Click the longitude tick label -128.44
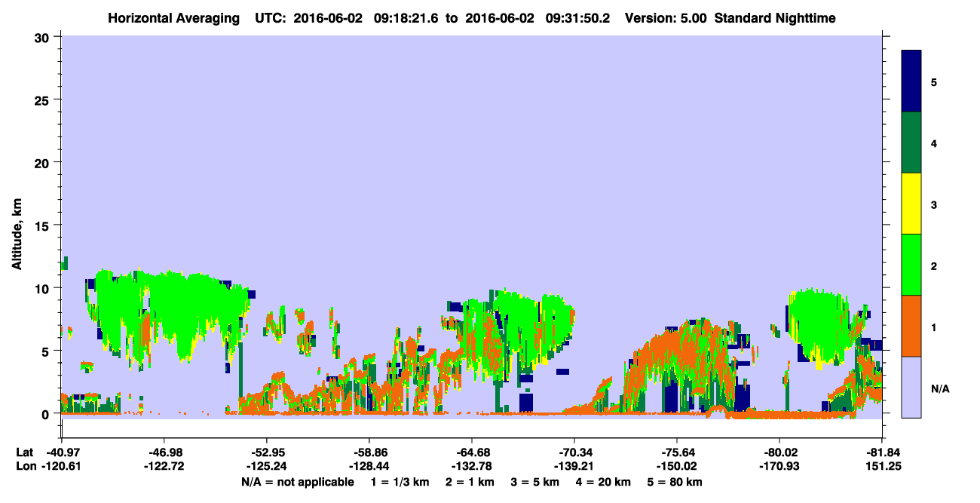Image resolution: width=980 pixels, height=503 pixels. pos(369,466)
